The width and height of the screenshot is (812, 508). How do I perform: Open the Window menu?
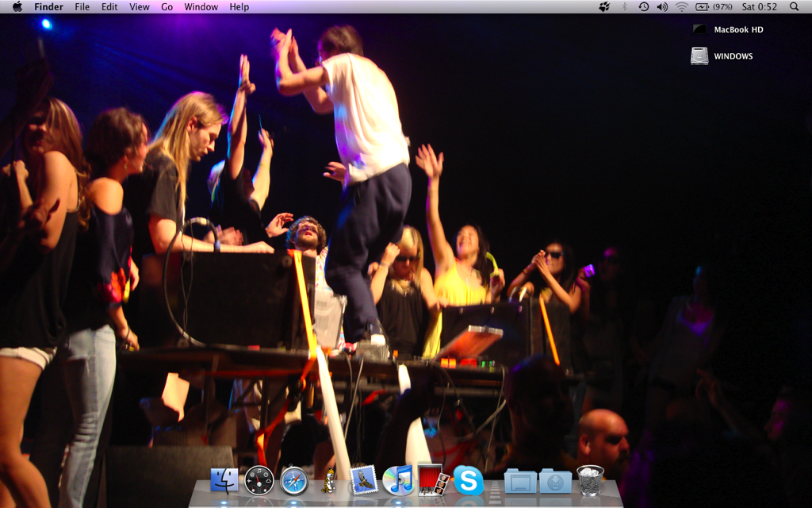pyautogui.click(x=201, y=6)
